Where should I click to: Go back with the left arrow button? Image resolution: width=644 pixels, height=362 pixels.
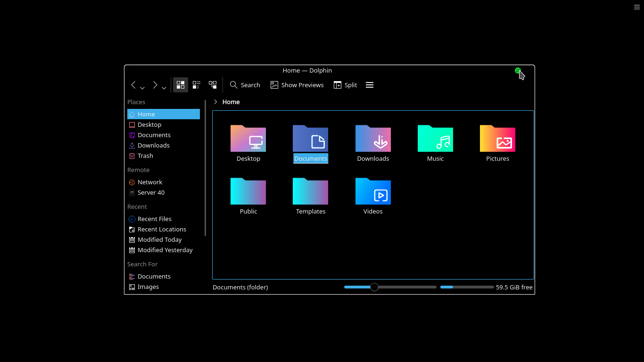click(x=133, y=85)
